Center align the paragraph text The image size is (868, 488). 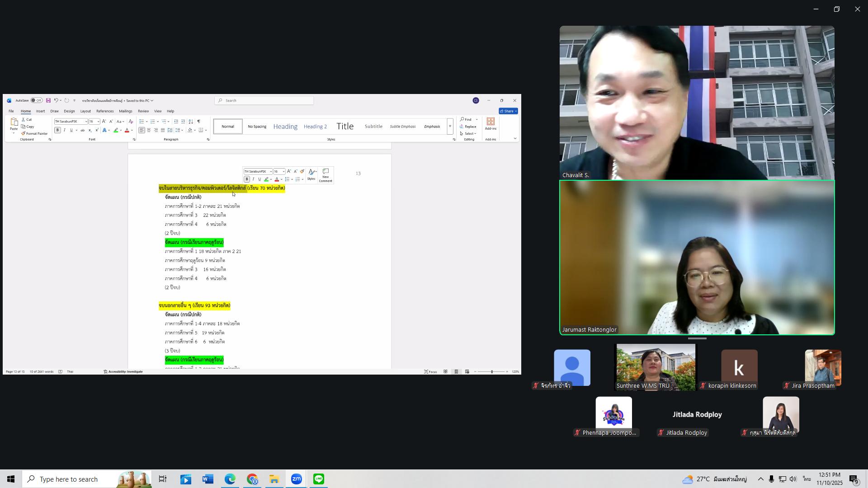pyautogui.click(x=149, y=131)
